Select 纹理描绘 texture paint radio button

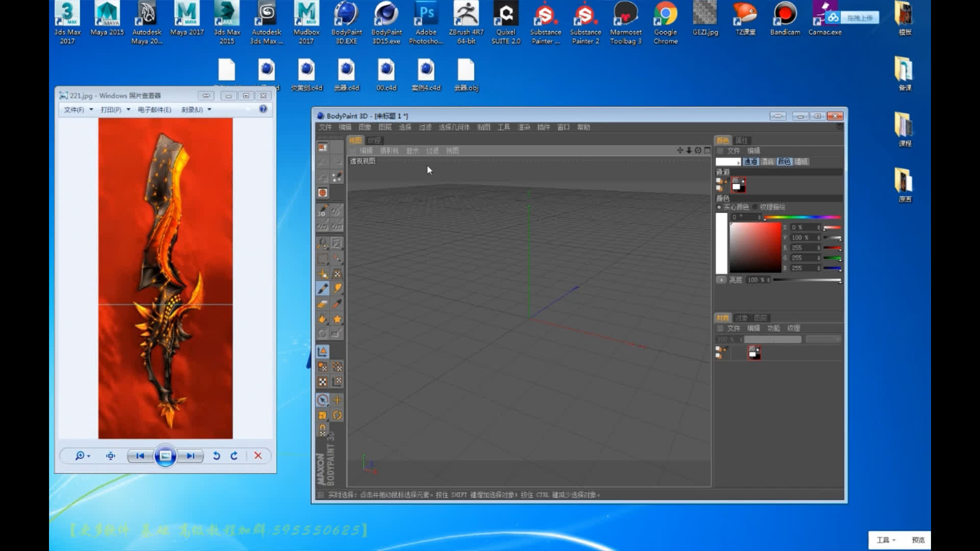click(x=755, y=207)
